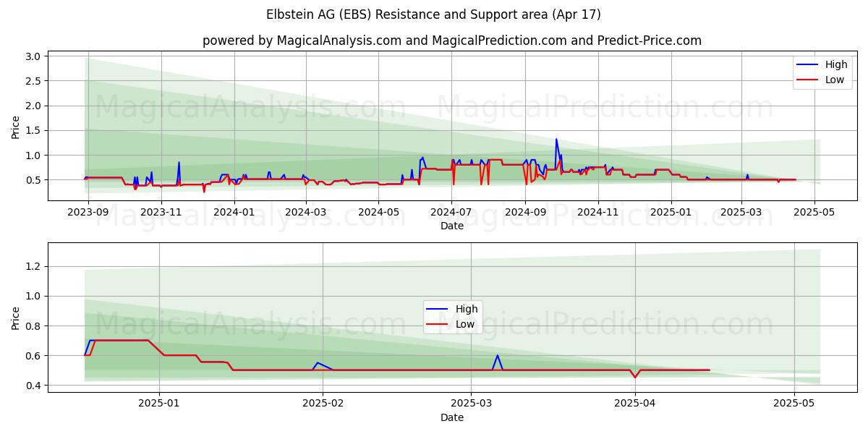Screen dimensions: 868x434
Task: Click the '2023-11' date tick label
Action: coord(161,212)
